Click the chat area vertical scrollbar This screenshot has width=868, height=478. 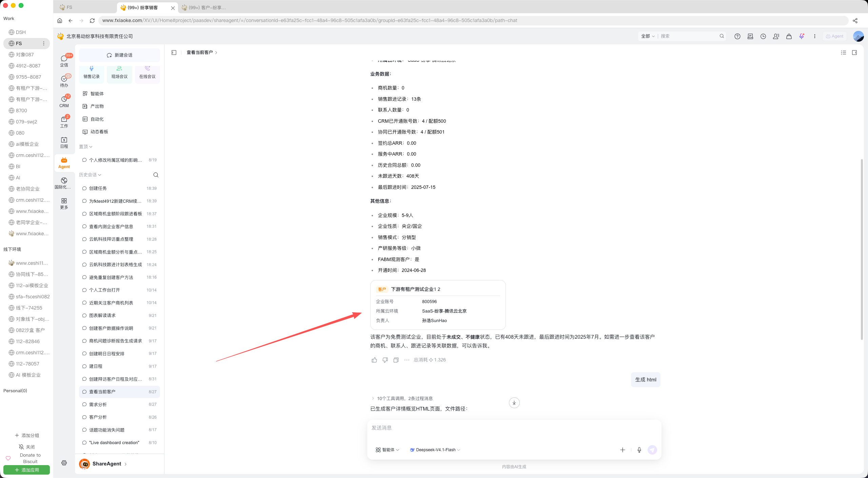pos(862,249)
